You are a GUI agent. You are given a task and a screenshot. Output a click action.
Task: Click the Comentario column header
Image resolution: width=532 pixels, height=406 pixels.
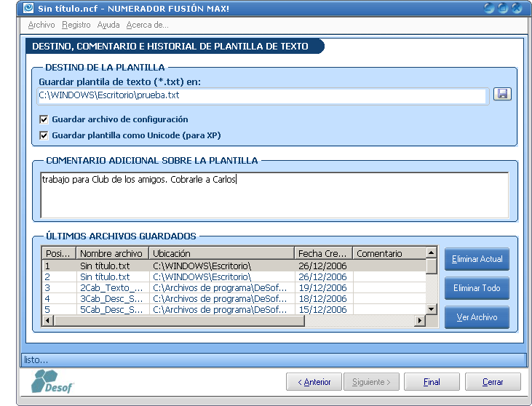pos(389,253)
